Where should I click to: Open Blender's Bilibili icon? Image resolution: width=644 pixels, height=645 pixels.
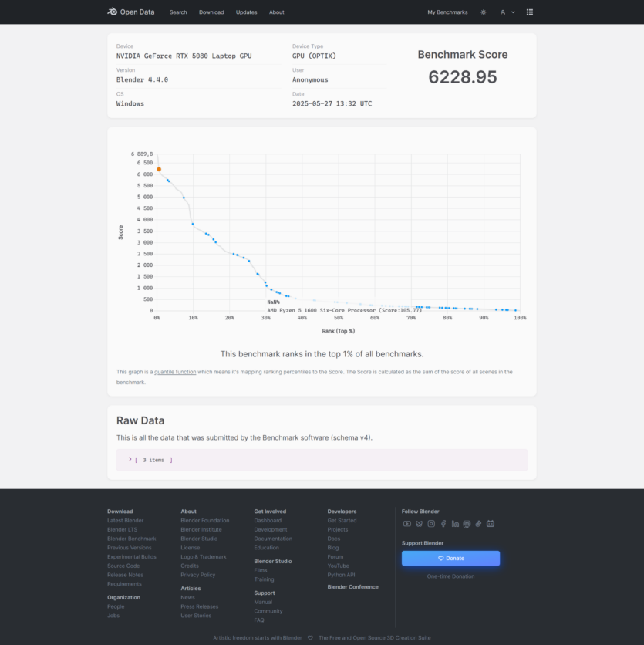[x=491, y=524]
